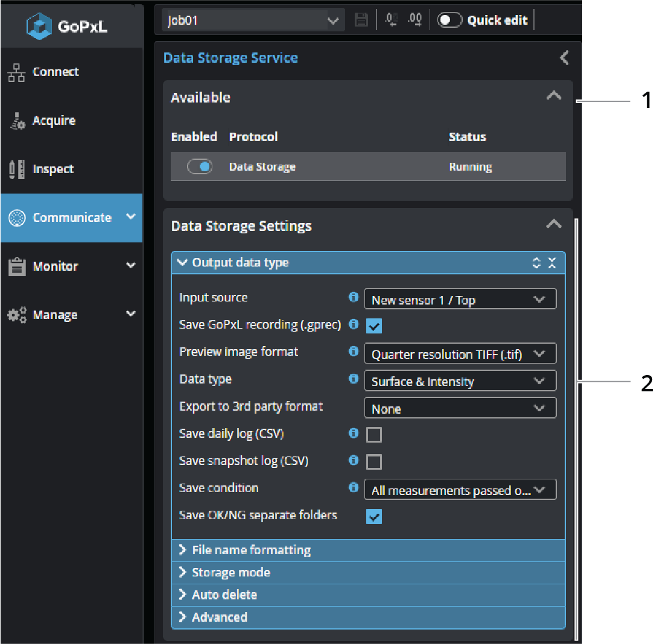The width and height of the screenshot is (654, 644).
Task: Open the Data type dropdown
Action: 460,382
